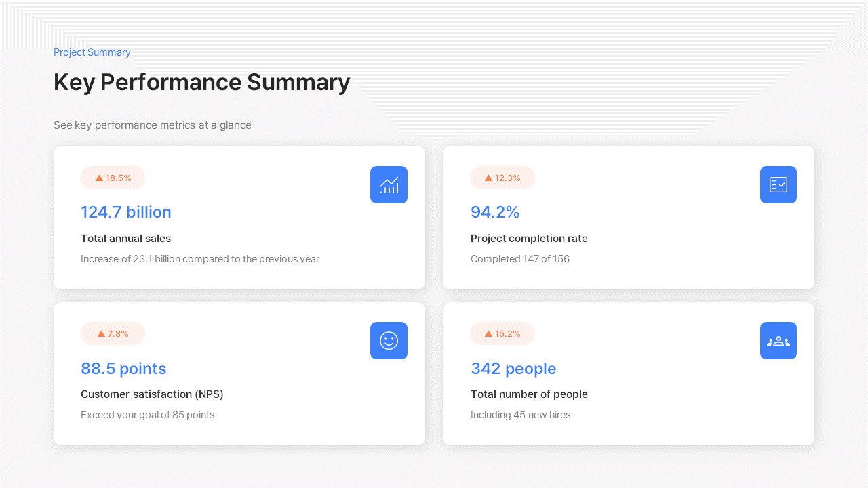Click the people group icon
The height and width of the screenshot is (488, 868).
(778, 340)
